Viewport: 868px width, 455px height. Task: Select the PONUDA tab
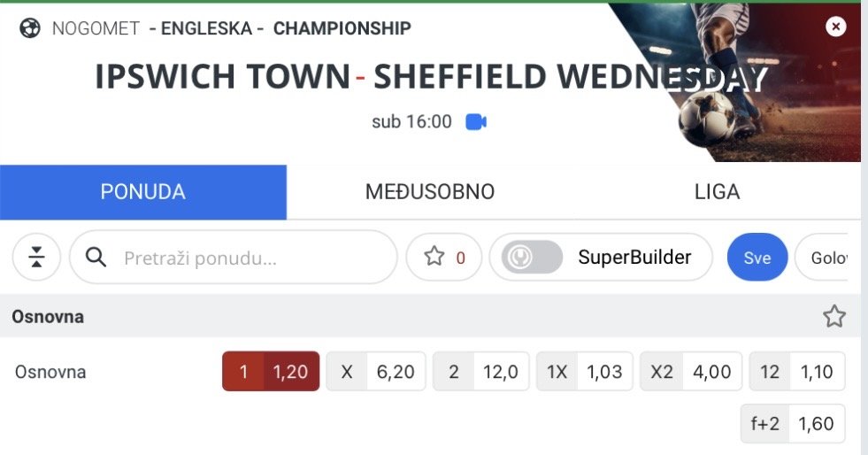[x=143, y=192]
